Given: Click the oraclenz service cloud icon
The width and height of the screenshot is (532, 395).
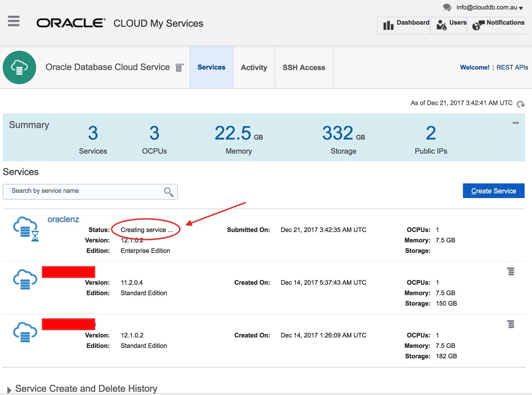Looking at the screenshot, I should 25,228.
